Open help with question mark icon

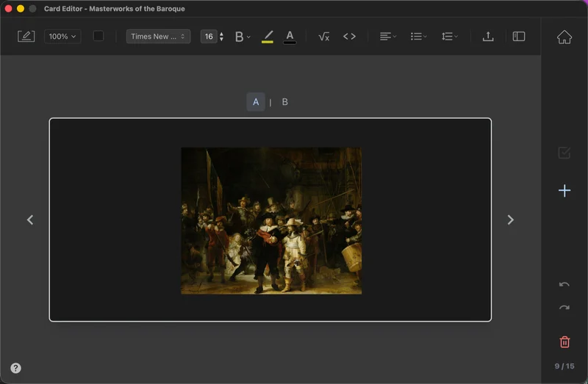[15, 368]
